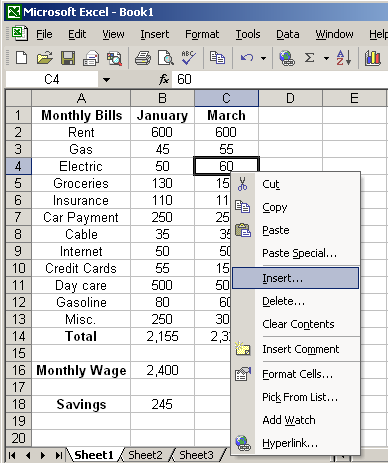
Task: Print the sheet using the printer icon
Action: coord(143,58)
